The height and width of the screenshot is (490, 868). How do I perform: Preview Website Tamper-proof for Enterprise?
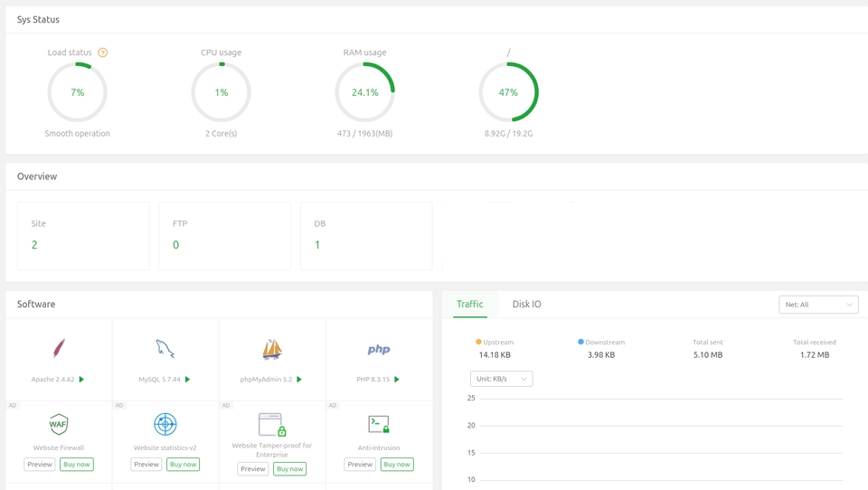coord(253,468)
